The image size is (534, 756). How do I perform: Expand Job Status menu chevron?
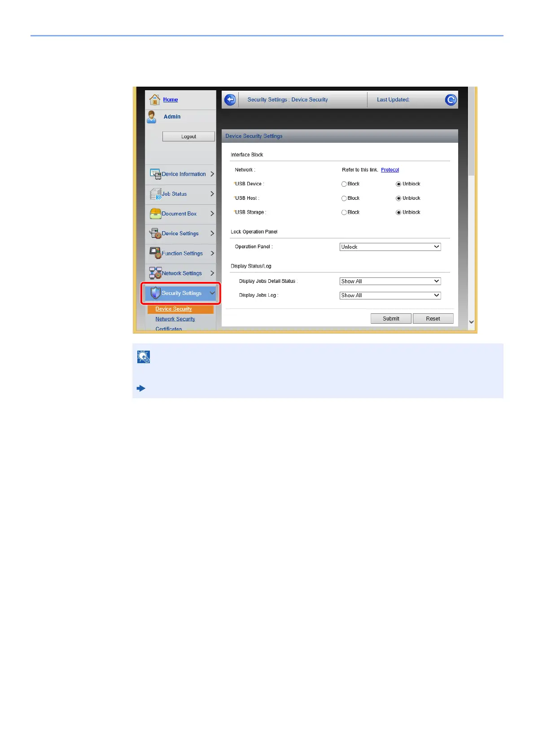[x=212, y=193]
